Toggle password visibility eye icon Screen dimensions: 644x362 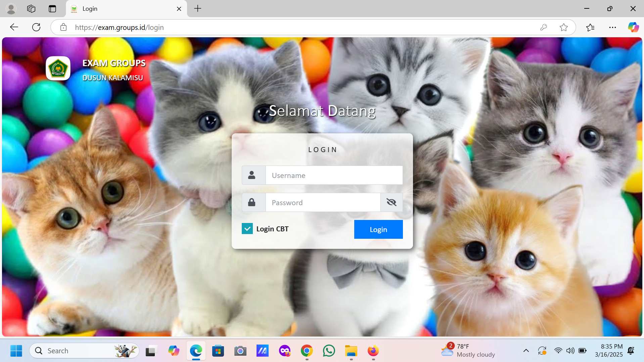coord(392,202)
